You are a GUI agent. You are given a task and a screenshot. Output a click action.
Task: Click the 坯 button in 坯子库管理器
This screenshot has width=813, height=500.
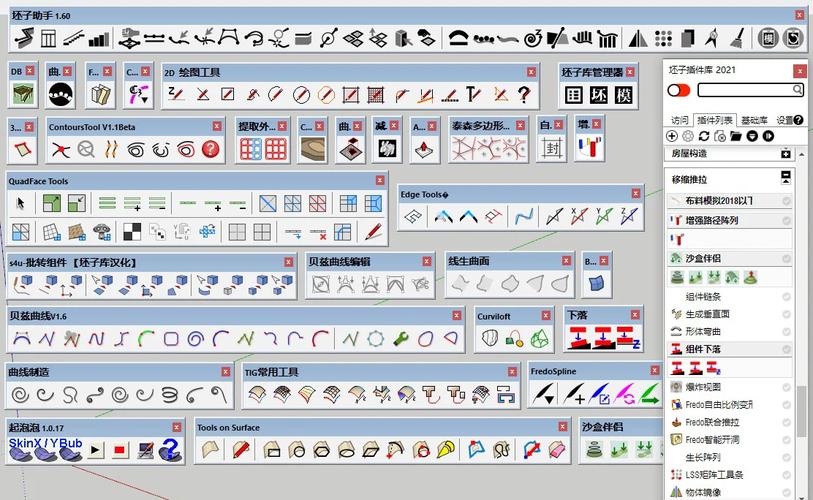coord(598,95)
